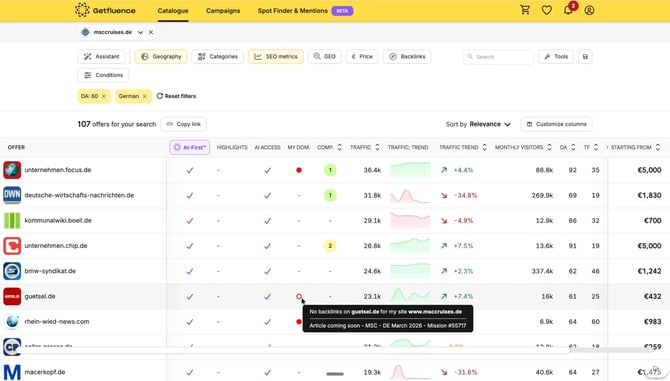This screenshot has width=670, height=381.
Task: Click traffic trend chart for unternehmen.focus.de
Action: coord(410,170)
